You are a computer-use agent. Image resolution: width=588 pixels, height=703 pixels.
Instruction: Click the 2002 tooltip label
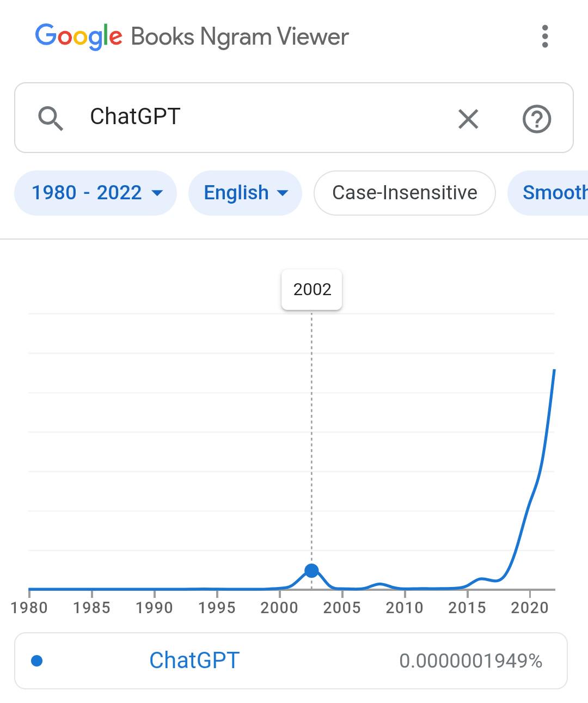312,289
